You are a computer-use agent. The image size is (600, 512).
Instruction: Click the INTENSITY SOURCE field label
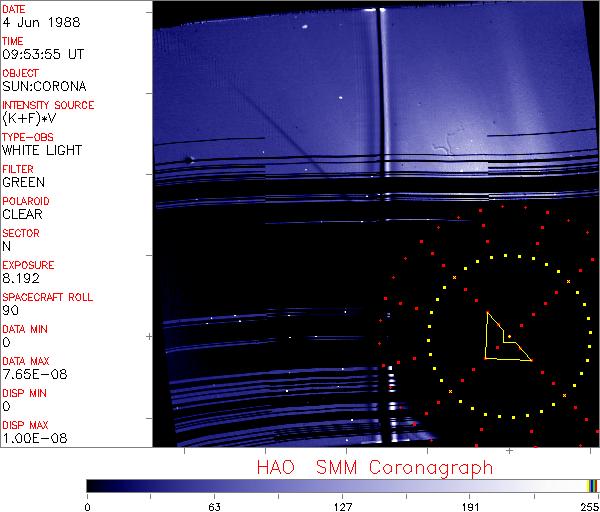pos(48,105)
